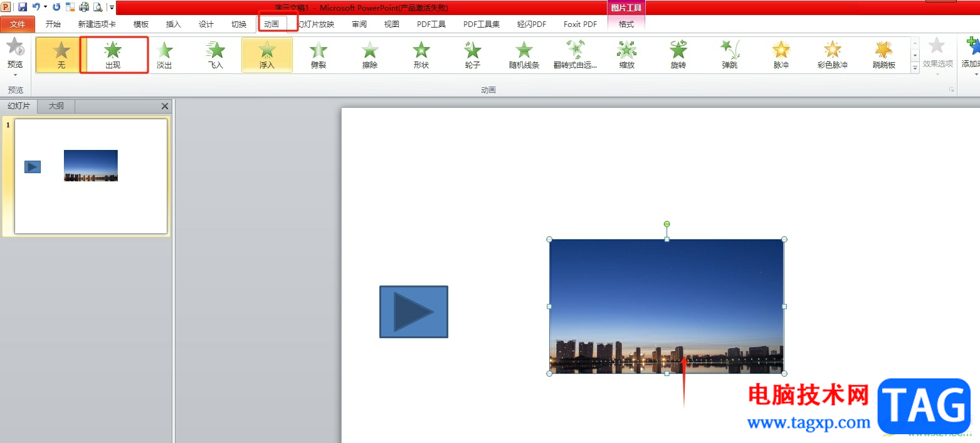The image size is (980, 443).
Task: Apply the 形状 animation effect
Action: pyautogui.click(x=421, y=55)
